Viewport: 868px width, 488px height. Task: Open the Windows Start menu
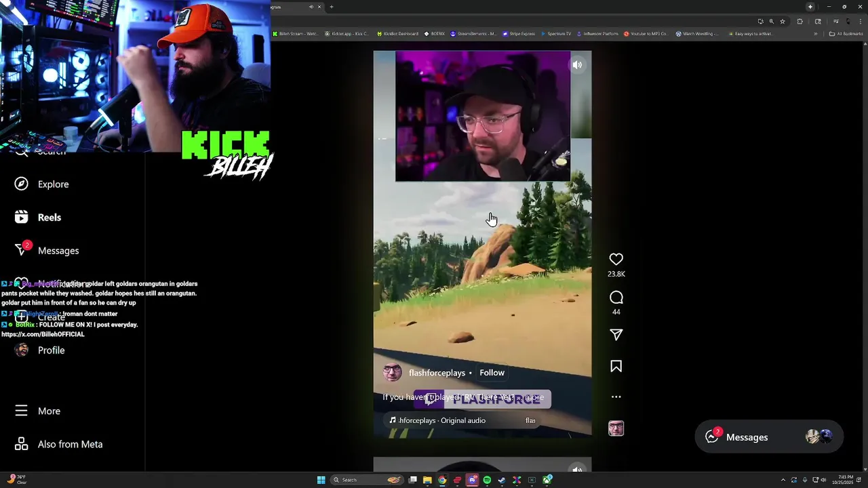coord(321,480)
